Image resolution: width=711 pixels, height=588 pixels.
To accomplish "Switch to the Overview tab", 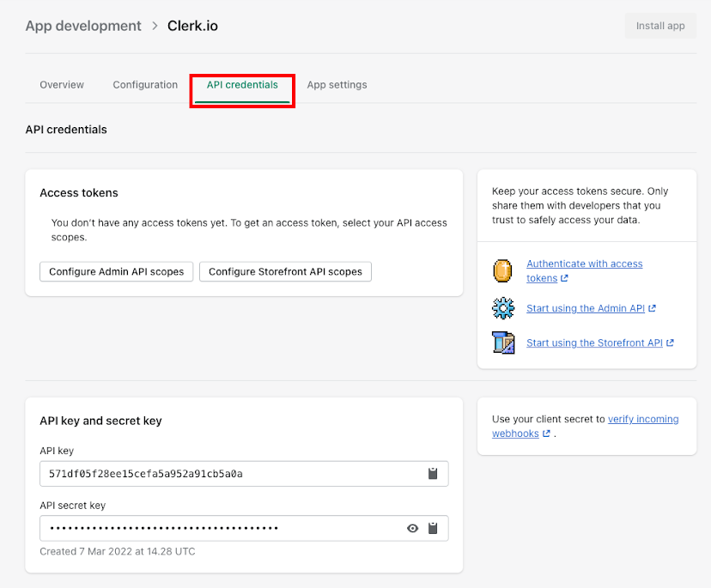I will [61, 84].
